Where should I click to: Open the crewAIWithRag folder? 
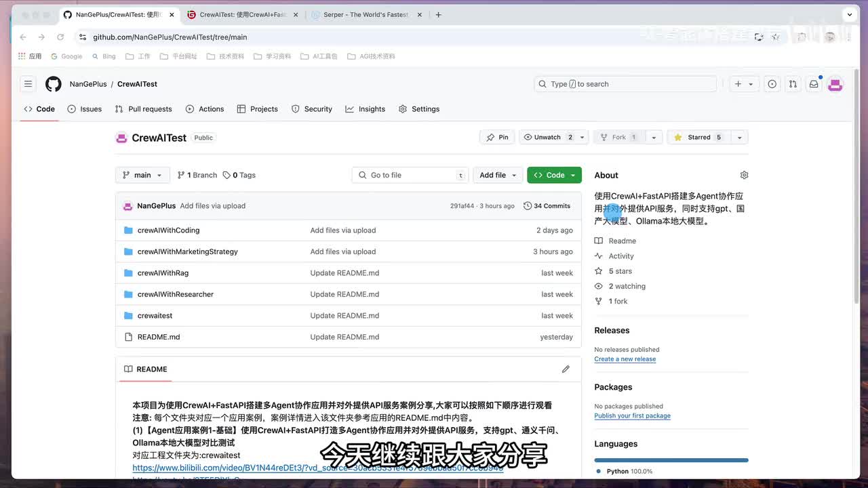(163, 273)
